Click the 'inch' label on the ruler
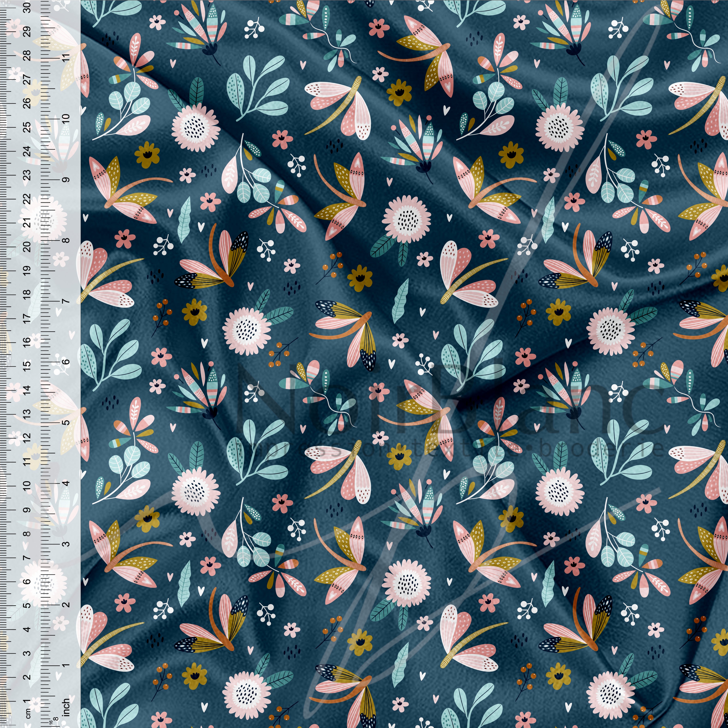The width and height of the screenshot is (728, 728). click(66, 708)
